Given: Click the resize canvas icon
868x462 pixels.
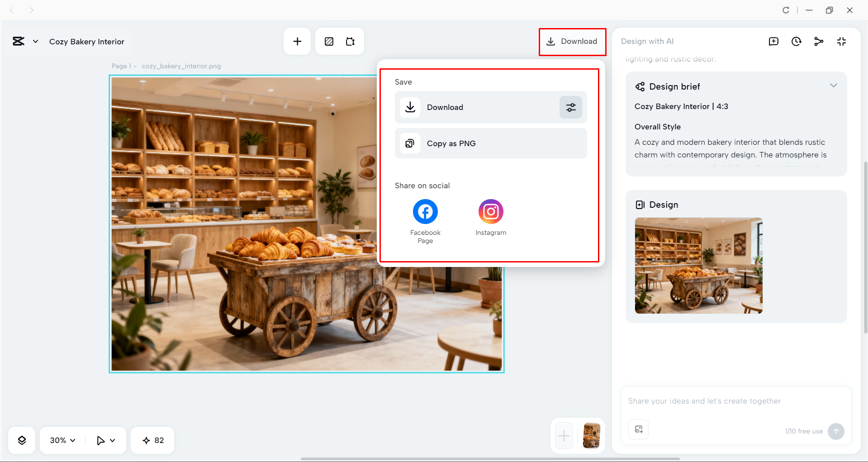Looking at the screenshot, I should click(x=351, y=42).
